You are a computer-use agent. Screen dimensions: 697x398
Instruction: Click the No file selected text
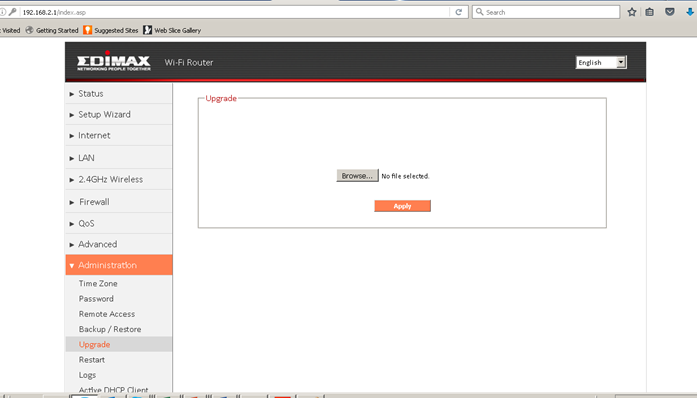405,176
